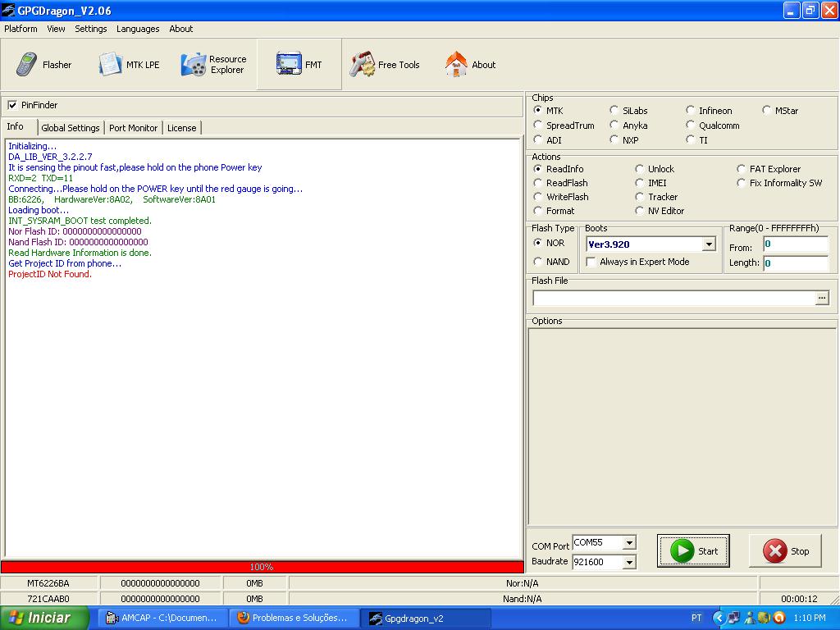Select the ADI chip option

tap(538, 139)
